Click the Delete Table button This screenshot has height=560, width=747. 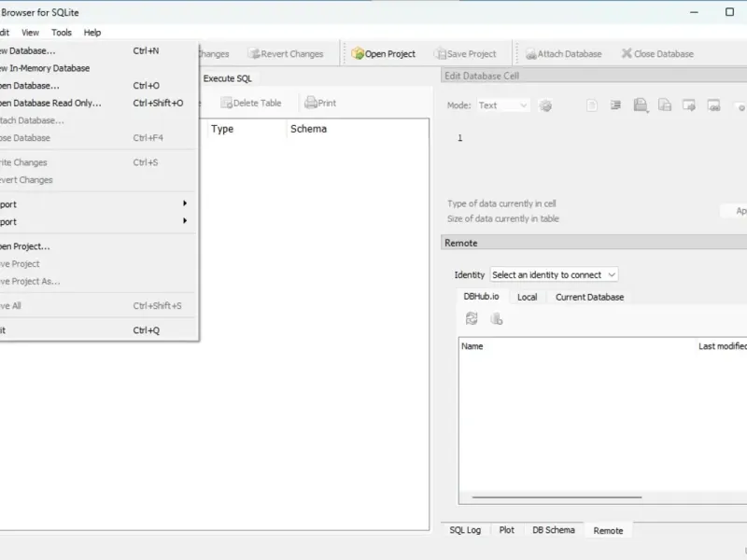point(251,103)
